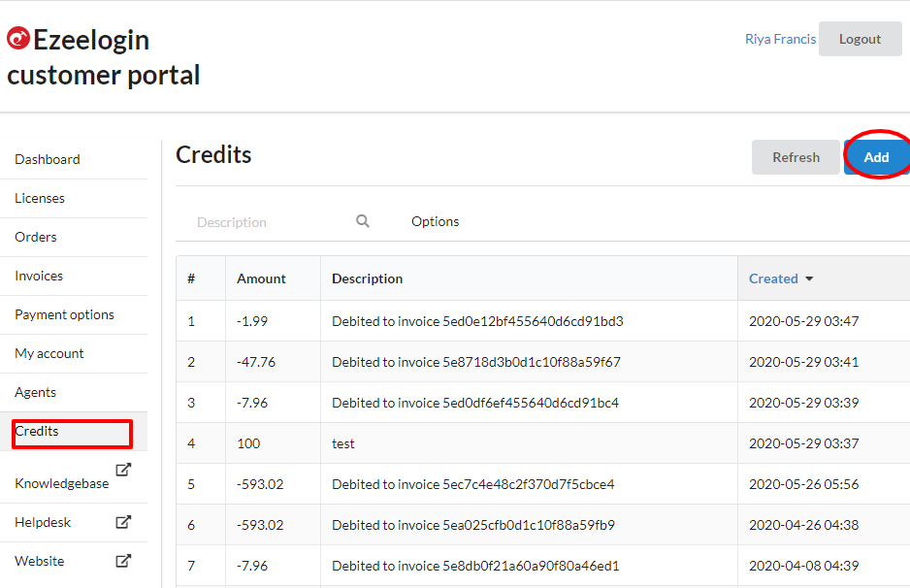This screenshot has width=910, height=588.
Task: Select date 2020-05-26 05:56
Action: click(x=804, y=484)
